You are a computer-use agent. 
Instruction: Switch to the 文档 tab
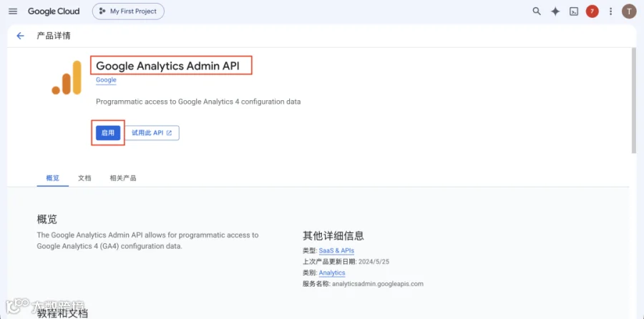click(84, 178)
